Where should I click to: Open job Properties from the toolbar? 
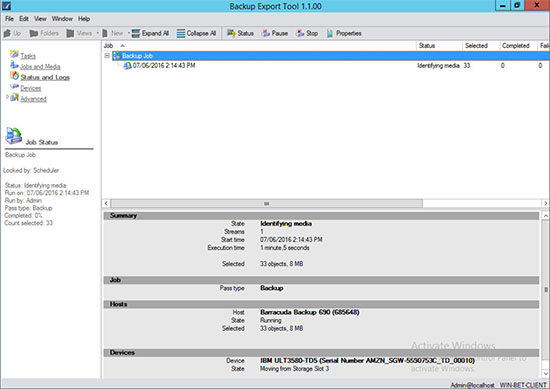coord(344,33)
